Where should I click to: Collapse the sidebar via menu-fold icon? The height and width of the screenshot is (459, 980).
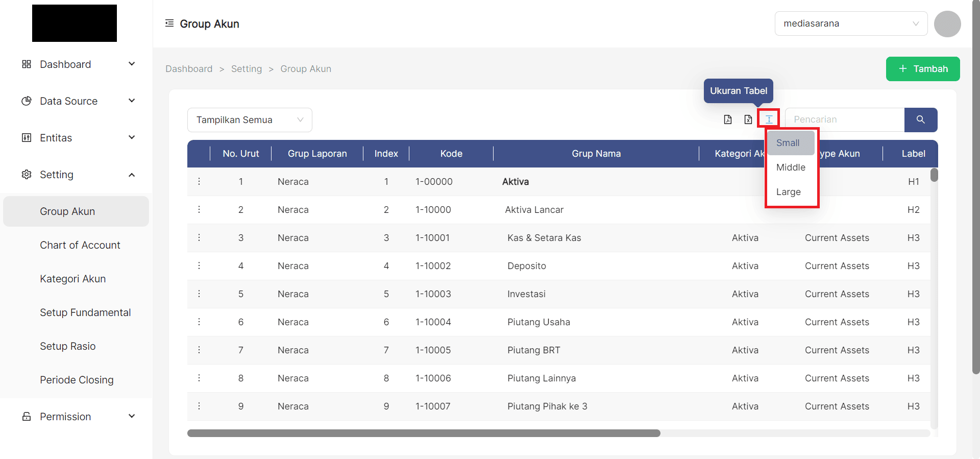169,23
